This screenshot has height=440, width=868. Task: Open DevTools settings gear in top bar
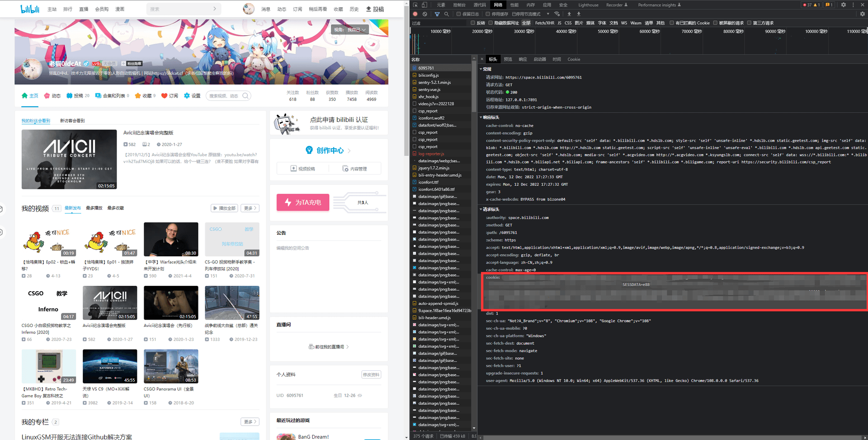[843, 5]
